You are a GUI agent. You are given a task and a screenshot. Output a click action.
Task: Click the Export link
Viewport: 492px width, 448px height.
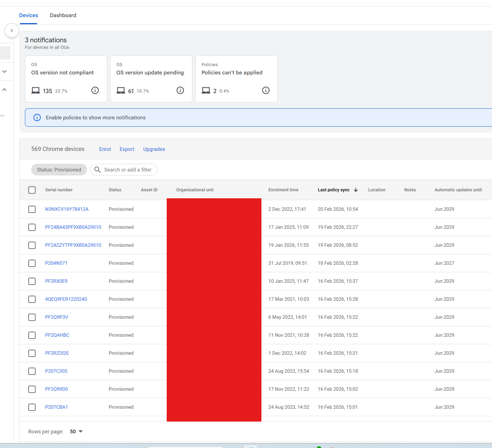(127, 149)
